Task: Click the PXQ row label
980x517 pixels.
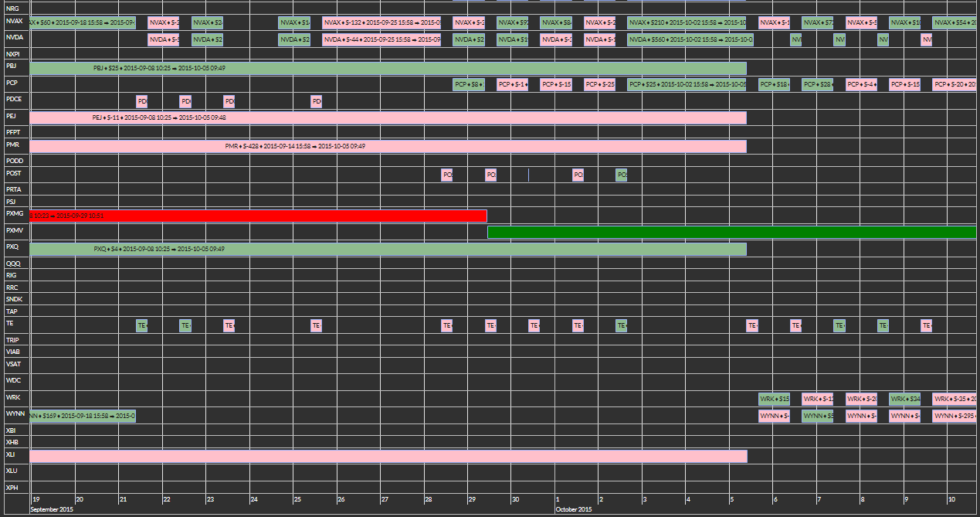Action: [x=12, y=247]
